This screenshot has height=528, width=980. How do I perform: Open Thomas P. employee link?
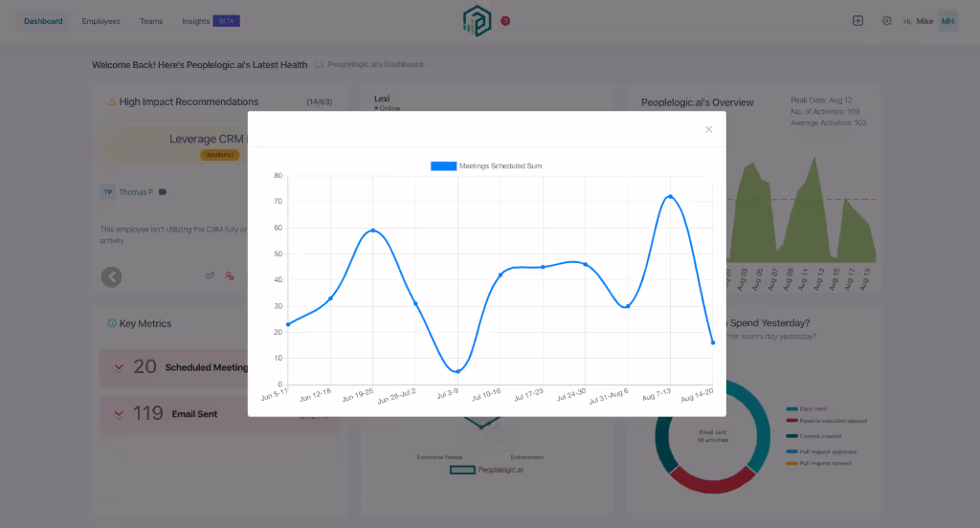tap(136, 192)
